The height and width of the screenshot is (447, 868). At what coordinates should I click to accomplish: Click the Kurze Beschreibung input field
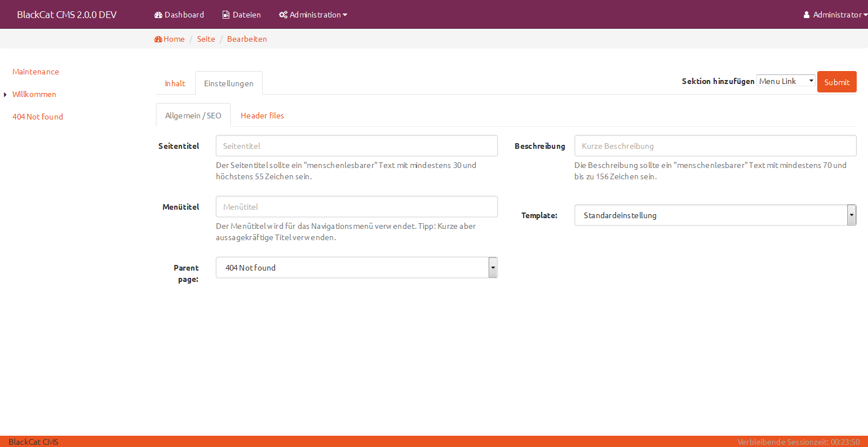715,146
